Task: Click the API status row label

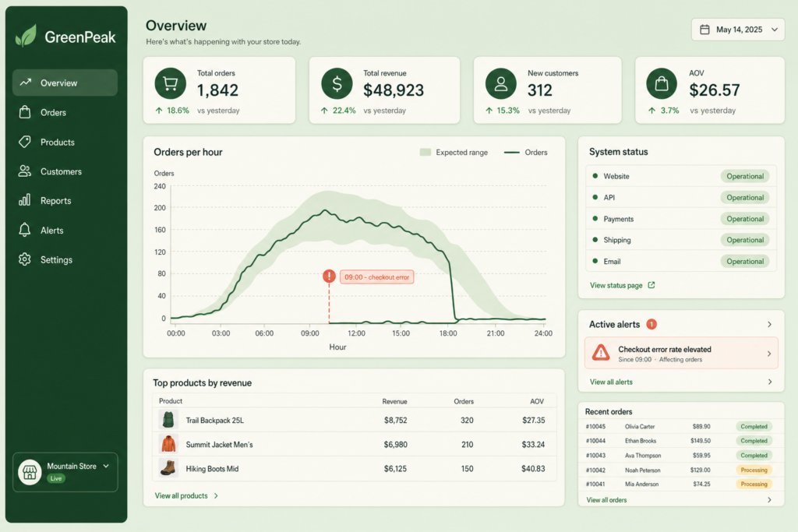Action: [609, 197]
